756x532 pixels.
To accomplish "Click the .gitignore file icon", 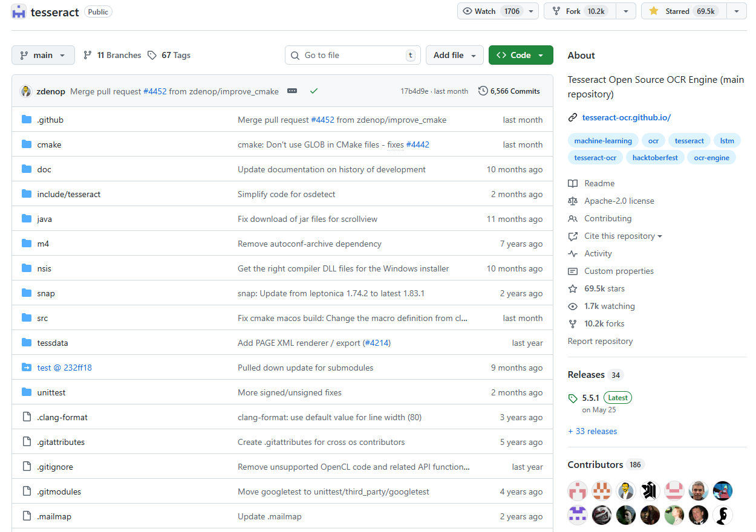I will coord(27,467).
